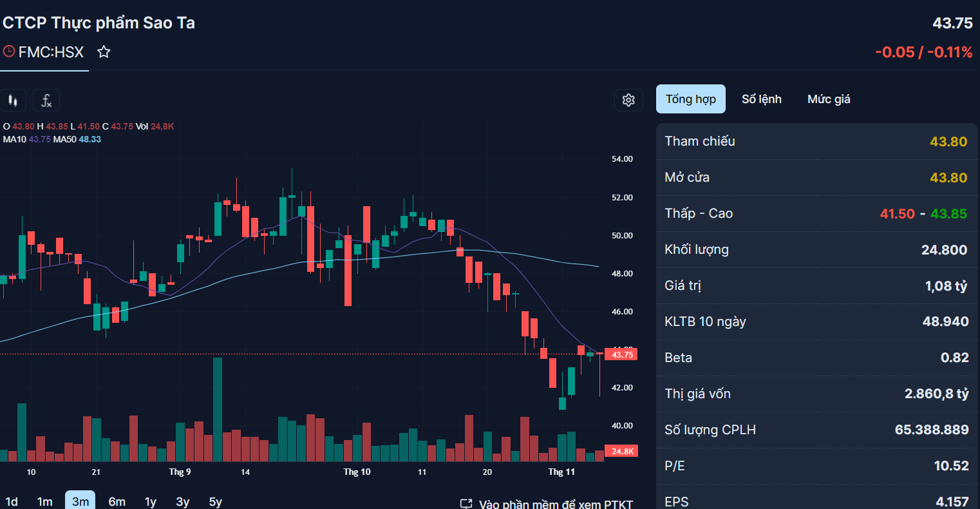The height and width of the screenshot is (509, 980).
Task: Switch to the Tổng hợp tab
Action: point(691,99)
